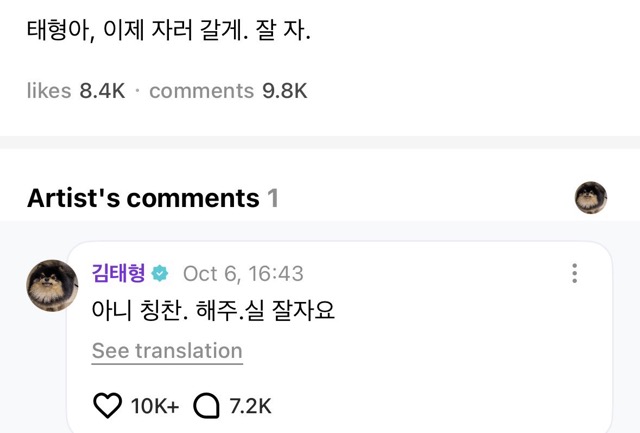Viewport: 640px width, 433px height.
Task: Click the comment text "아니 칭찬. 해주.실 잘자요"
Action: (212, 311)
